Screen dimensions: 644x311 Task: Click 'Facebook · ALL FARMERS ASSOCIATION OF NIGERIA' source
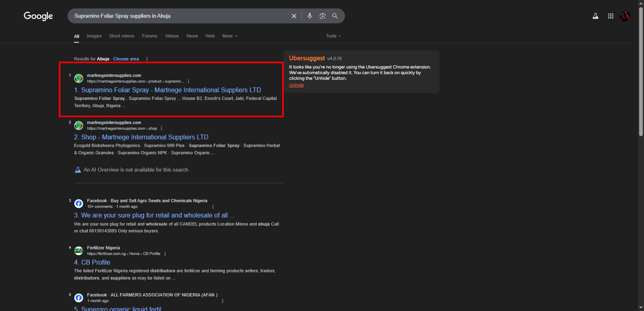152,295
